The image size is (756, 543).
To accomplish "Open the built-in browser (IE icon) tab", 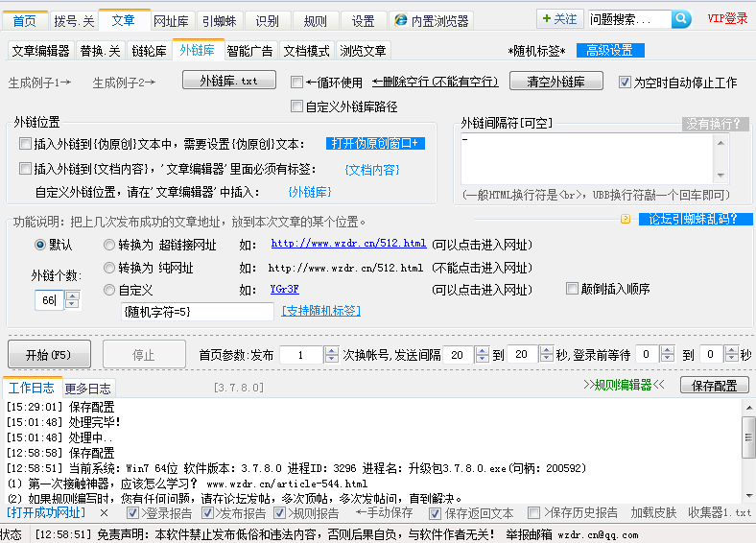I will pos(431,21).
